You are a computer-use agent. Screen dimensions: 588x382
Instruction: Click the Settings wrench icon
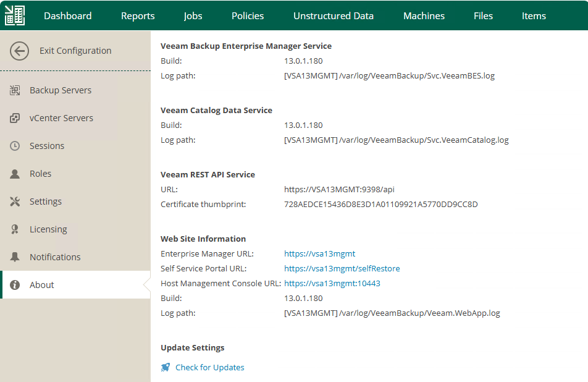[15, 202]
